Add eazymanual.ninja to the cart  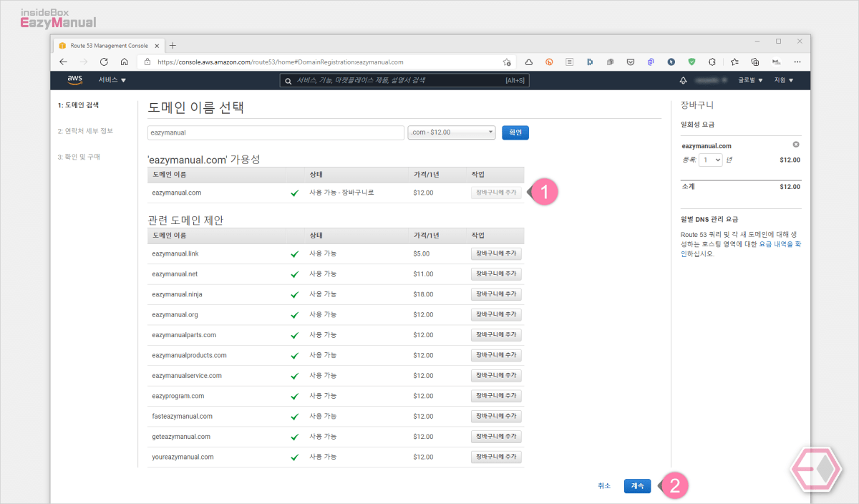[x=496, y=294]
